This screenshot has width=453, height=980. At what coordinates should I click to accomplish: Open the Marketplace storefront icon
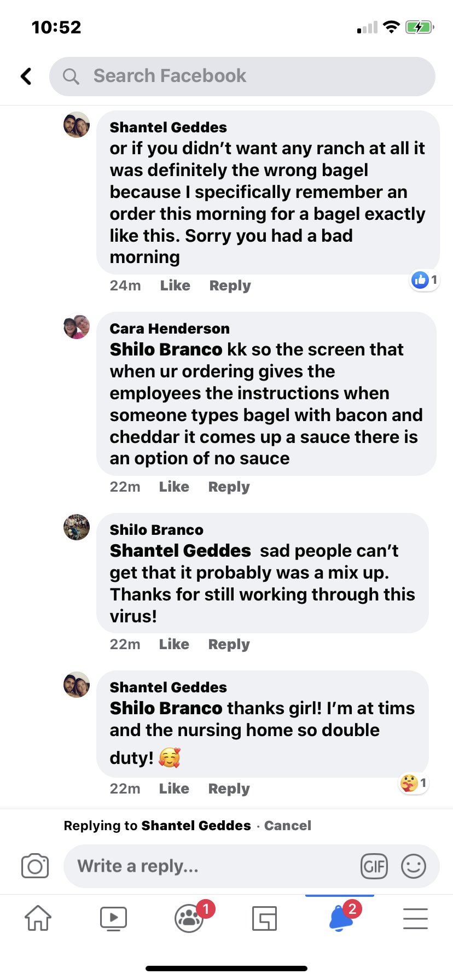(x=264, y=918)
